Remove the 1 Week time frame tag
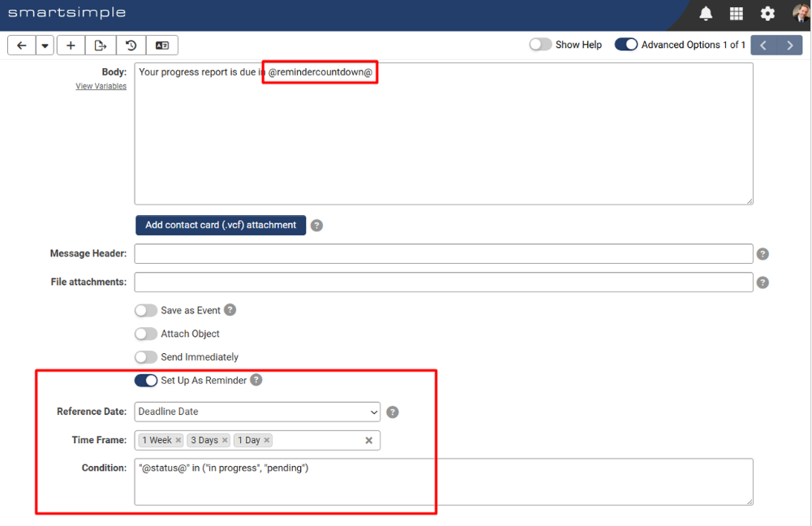This screenshot has width=812, height=526. click(178, 440)
